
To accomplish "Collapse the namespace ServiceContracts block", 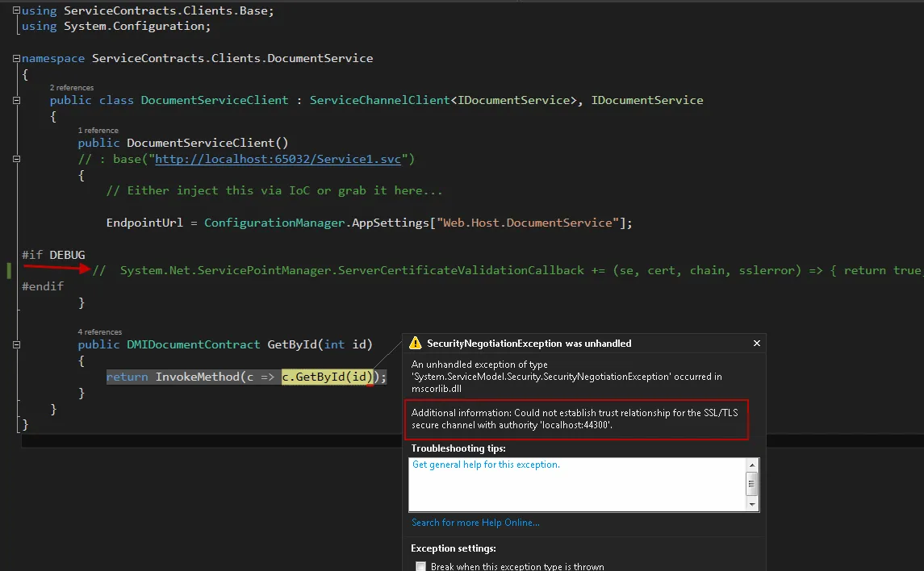I will (16, 58).
